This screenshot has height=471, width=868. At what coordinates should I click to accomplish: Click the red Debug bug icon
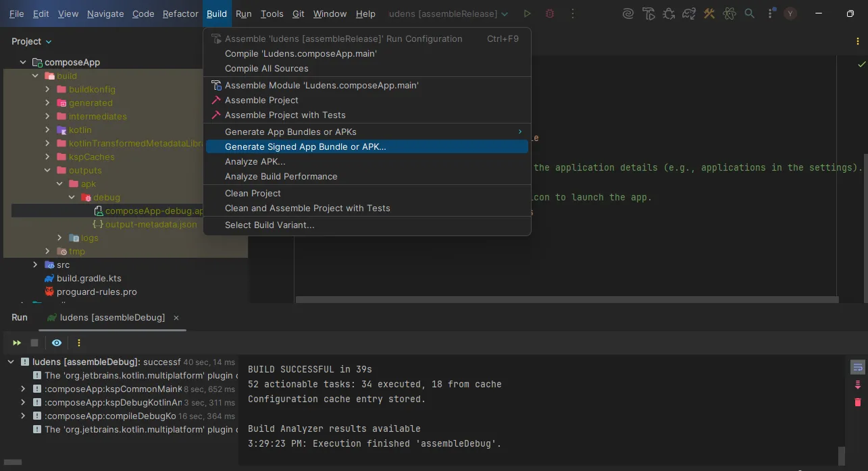point(550,13)
